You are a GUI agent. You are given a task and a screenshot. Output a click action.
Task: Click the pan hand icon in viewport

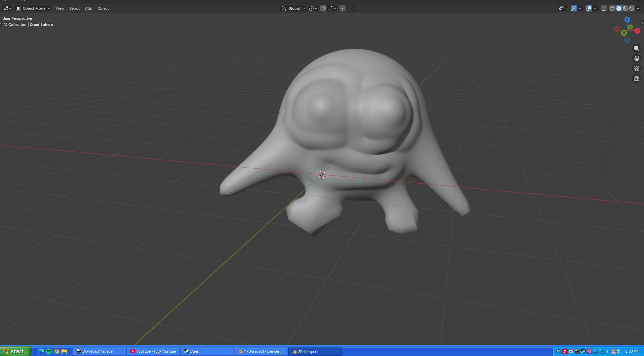coord(636,58)
